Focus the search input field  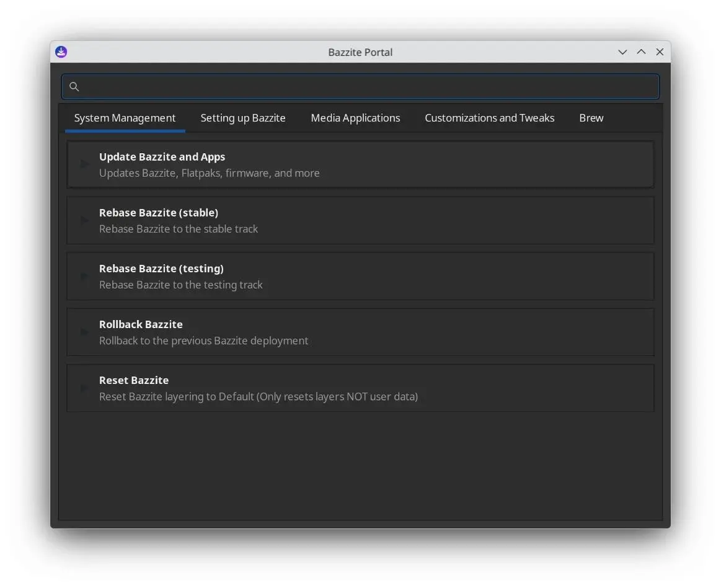361,86
